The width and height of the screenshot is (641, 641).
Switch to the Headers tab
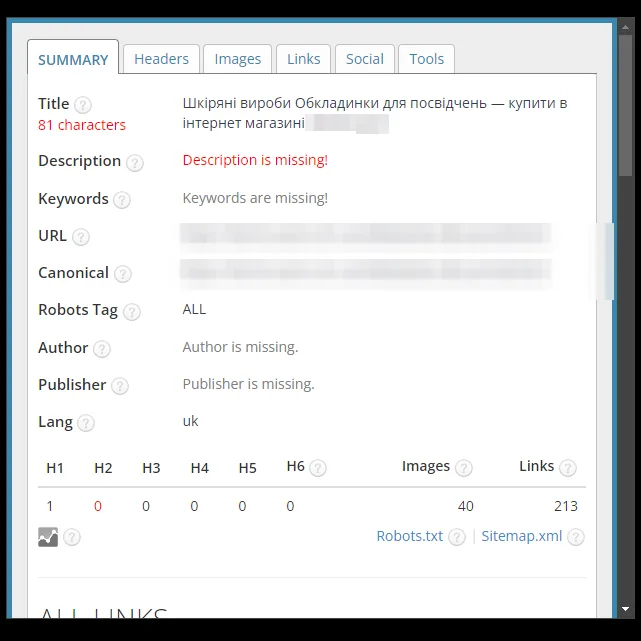(161, 59)
